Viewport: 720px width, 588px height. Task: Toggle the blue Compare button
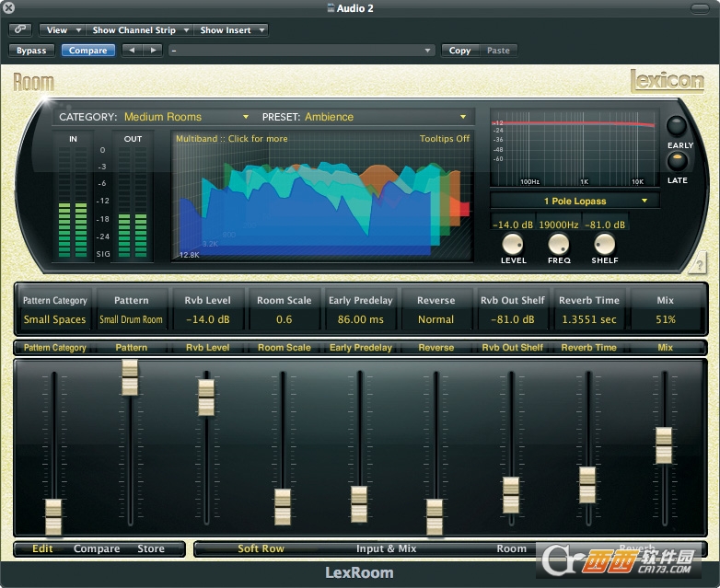click(x=87, y=50)
